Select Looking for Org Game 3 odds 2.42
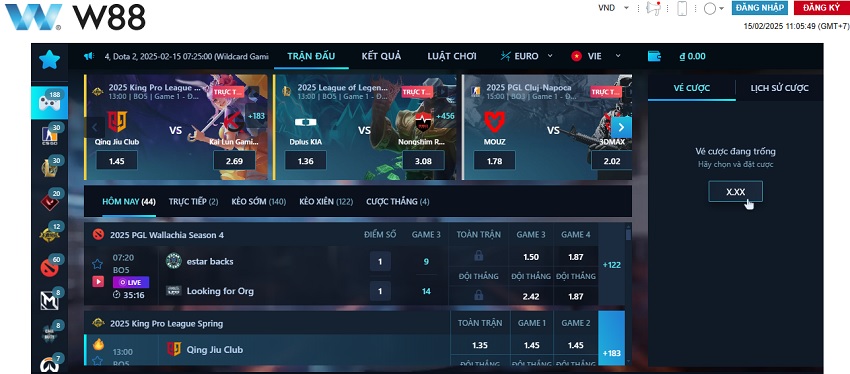This screenshot has width=850, height=374. [x=531, y=296]
